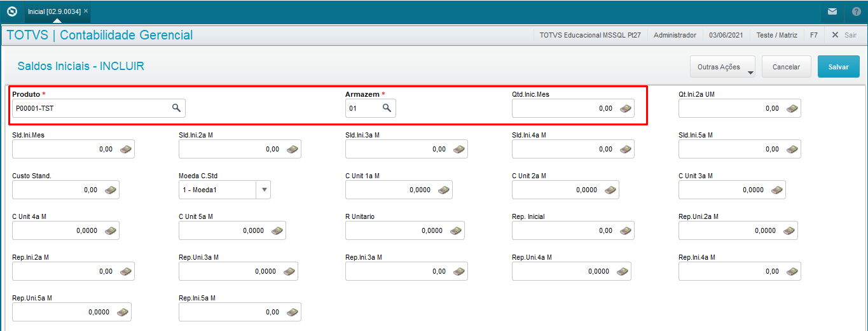Open the Outras Ações dropdown menu
The width and height of the screenshot is (868, 331).
tap(723, 67)
